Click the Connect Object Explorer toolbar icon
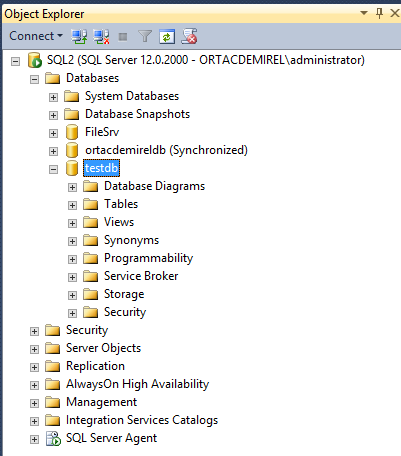This screenshot has width=401, height=456. pos(79,36)
